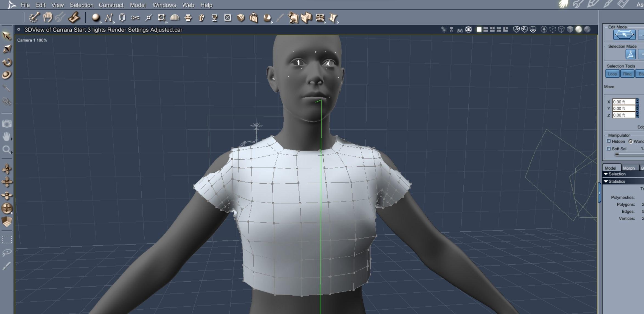Pick the rotate tool in the left sidebar
The image size is (644, 314).
click(x=7, y=62)
